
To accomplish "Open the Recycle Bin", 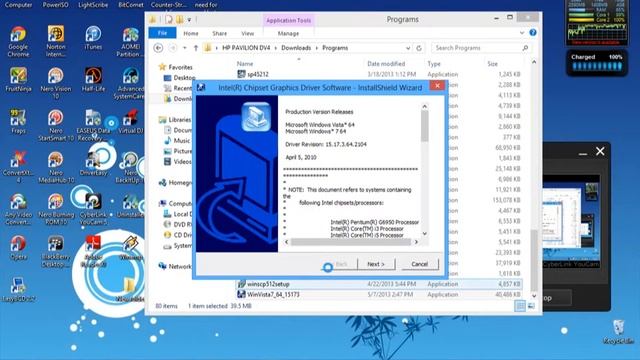I will pyautogui.click(x=618, y=331).
